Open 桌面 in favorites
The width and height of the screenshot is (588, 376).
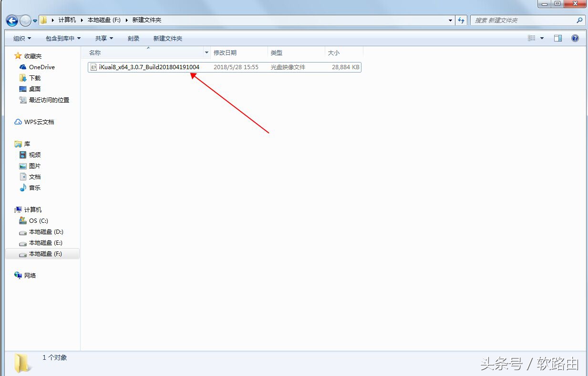point(35,89)
